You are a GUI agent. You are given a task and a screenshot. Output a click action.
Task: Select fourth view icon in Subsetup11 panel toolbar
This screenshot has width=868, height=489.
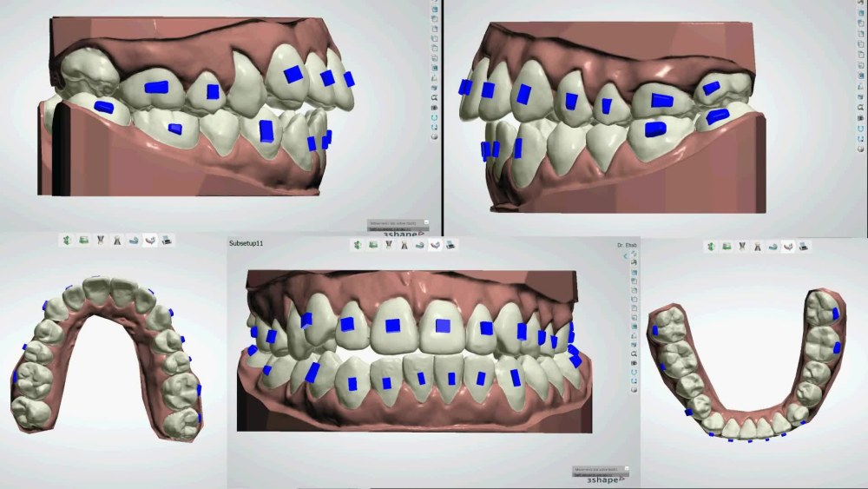(404, 245)
